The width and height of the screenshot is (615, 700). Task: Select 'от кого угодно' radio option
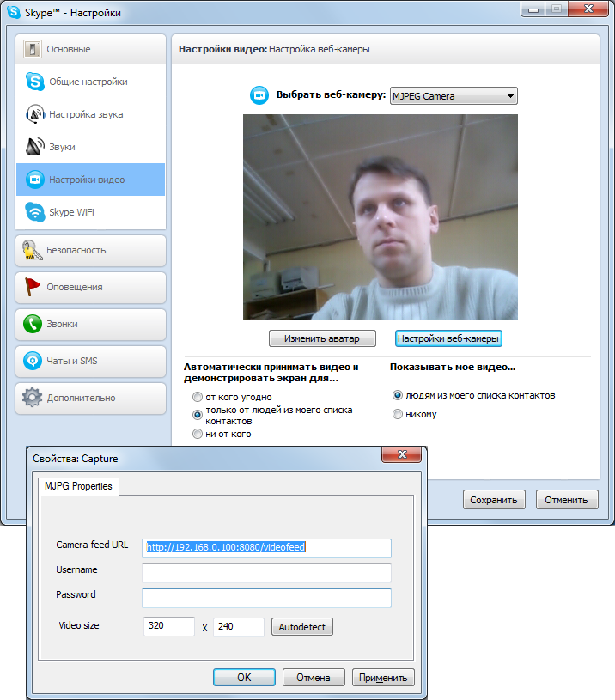(198, 398)
